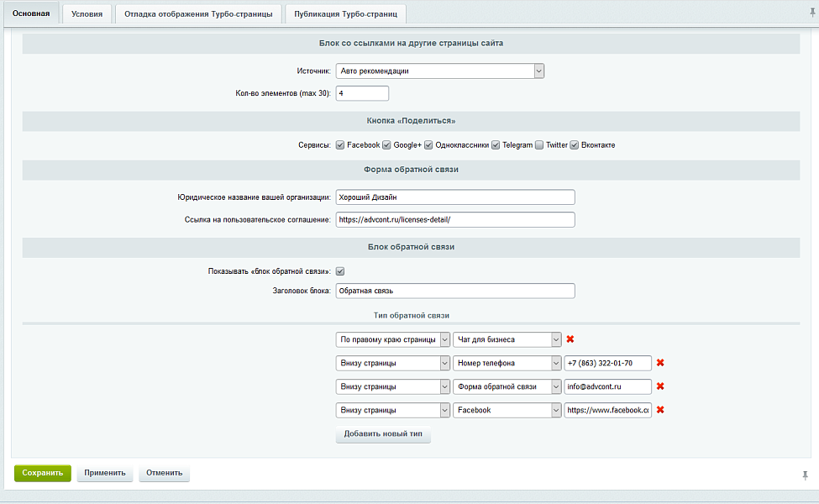This screenshot has width=819, height=504.
Task: Focus the Кол-во элементов input field
Action: 362,93
